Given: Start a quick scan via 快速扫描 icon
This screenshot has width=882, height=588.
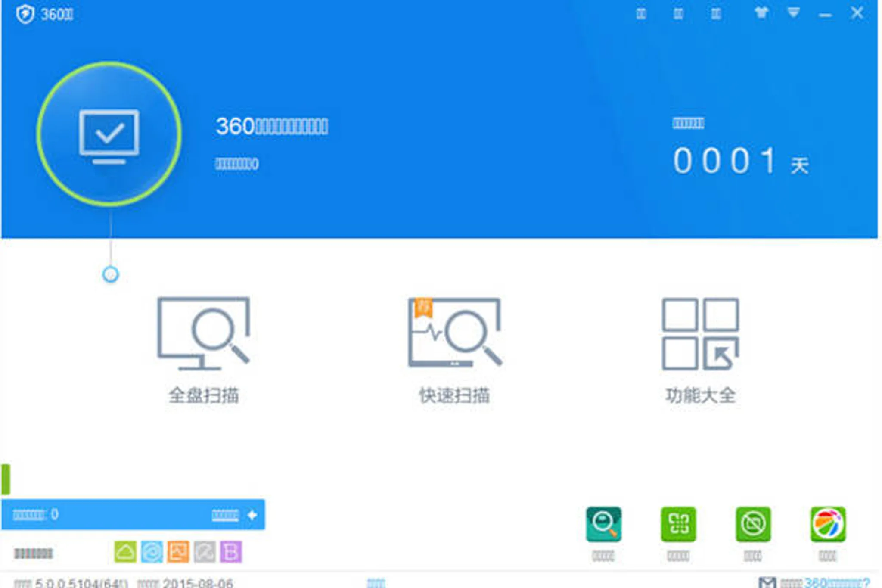Looking at the screenshot, I should coord(455,332).
